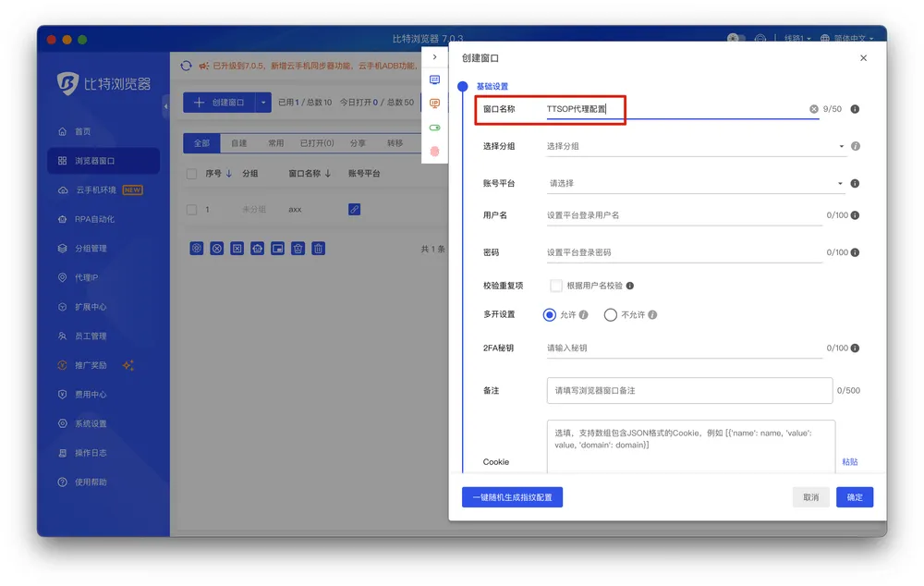The width and height of the screenshot is (924, 586).
Task: Click the info icon next to 账号平台
Action: coord(855,183)
